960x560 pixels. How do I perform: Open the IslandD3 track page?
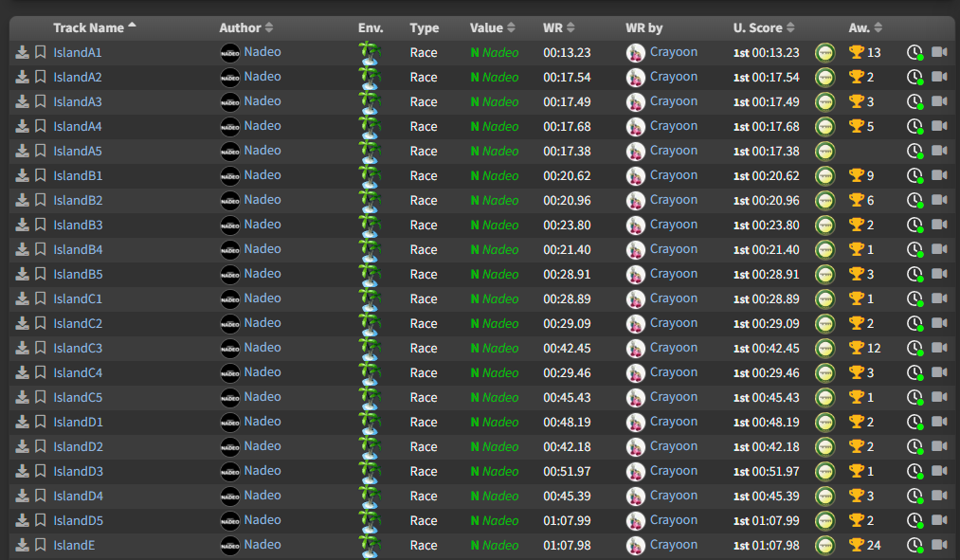[x=78, y=471]
